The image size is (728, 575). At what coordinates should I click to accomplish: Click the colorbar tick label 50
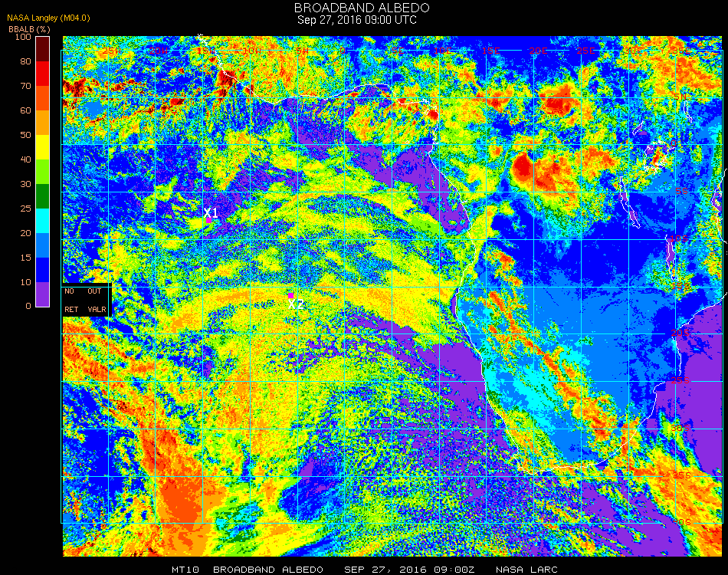pos(25,135)
